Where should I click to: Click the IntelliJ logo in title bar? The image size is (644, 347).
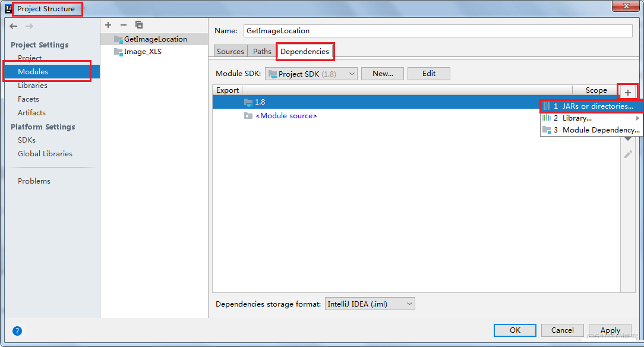click(x=9, y=9)
